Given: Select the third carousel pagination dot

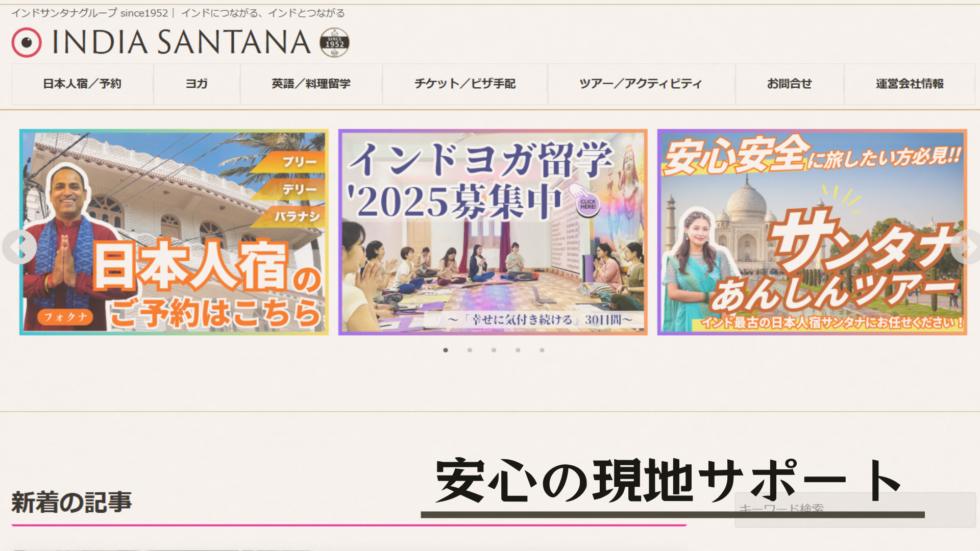Looking at the screenshot, I should coord(494,350).
